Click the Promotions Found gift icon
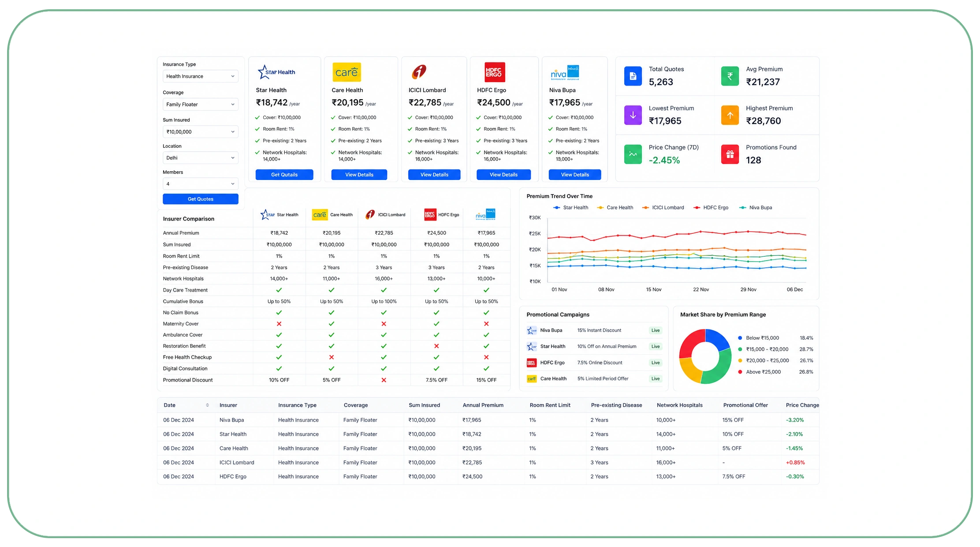The width and height of the screenshot is (980, 547). [730, 154]
